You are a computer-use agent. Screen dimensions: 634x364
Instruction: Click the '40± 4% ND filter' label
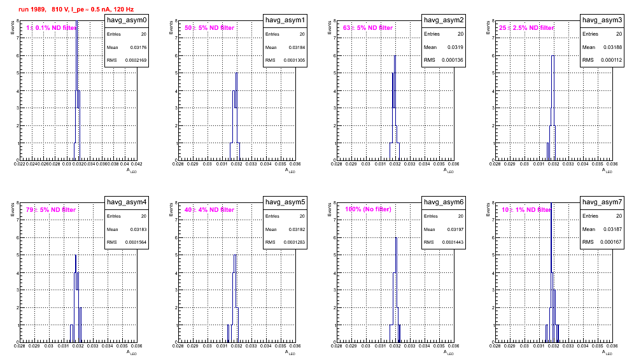click(x=209, y=210)
